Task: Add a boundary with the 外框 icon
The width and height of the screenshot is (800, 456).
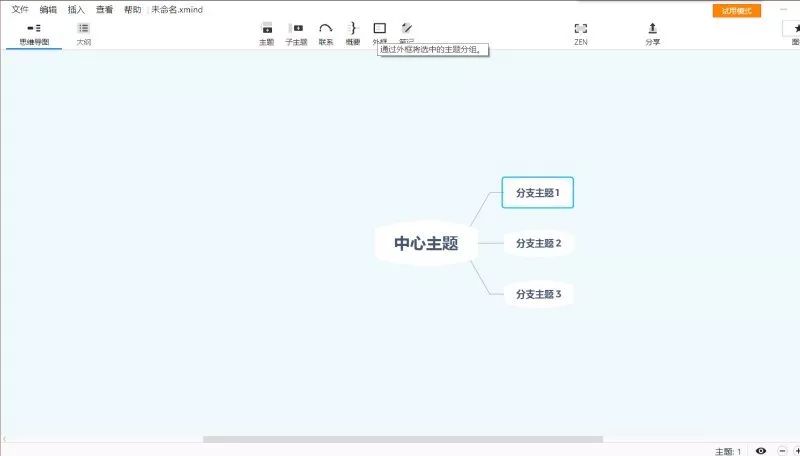Action: point(380,31)
